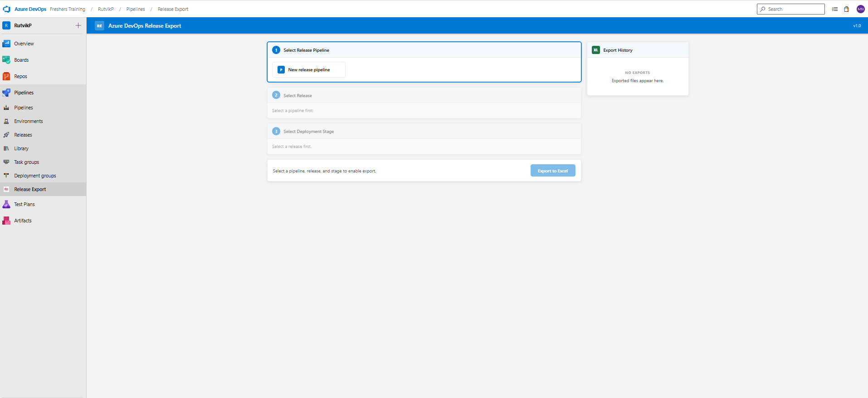Click the 'Exported files appear here.' text
This screenshot has width=868, height=398.
pos(637,81)
